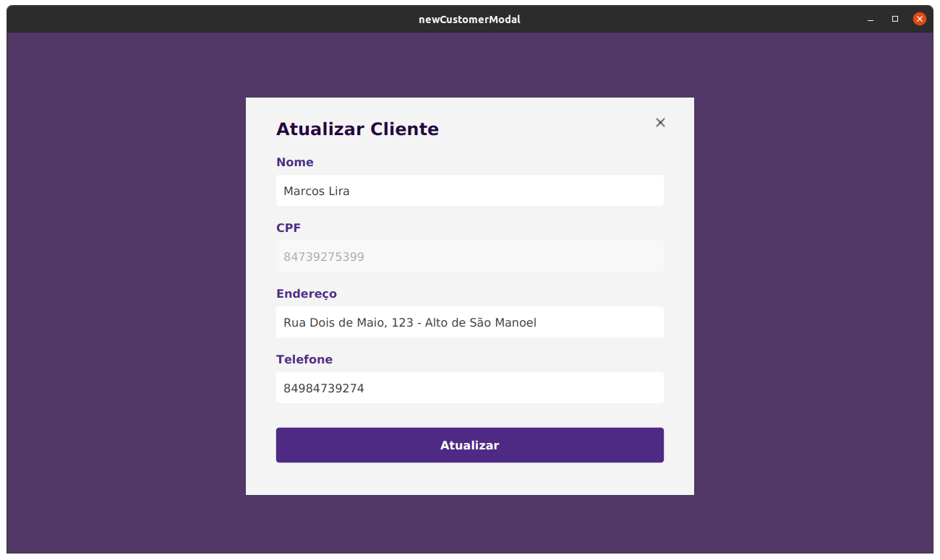Click the Atualizar Cliente heading
940x560 pixels.
(x=357, y=129)
